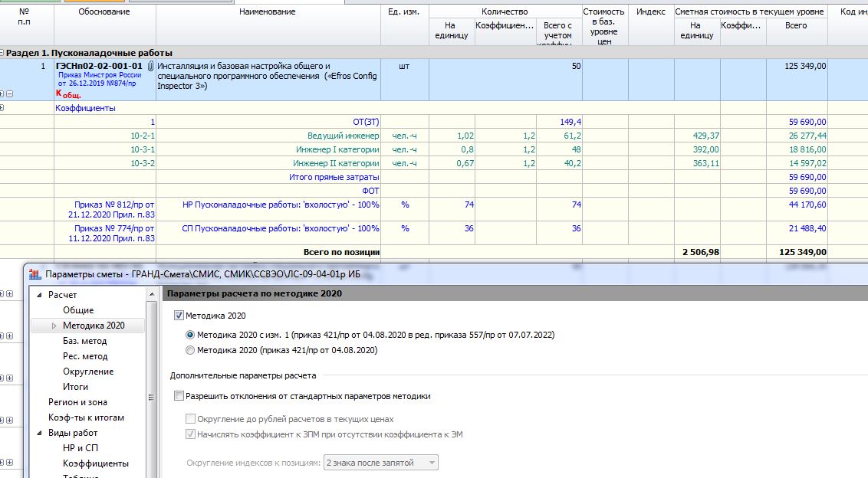Uncheck the Методика 2020 checkbox

click(179, 315)
